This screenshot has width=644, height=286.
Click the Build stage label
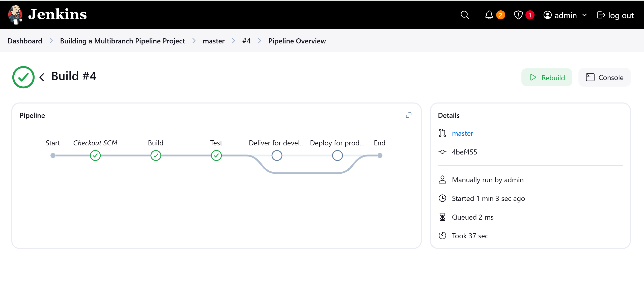click(x=156, y=143)
